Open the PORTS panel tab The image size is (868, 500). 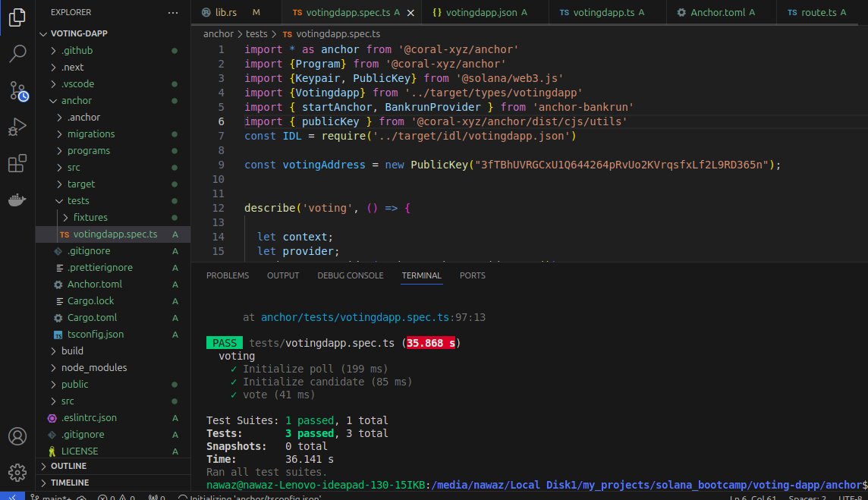pyautogui.click(x=472, y=275)
